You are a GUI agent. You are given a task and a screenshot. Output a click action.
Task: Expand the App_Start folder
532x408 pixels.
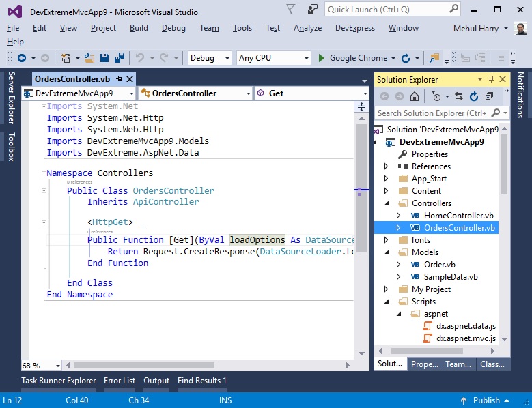click(386, 179)
